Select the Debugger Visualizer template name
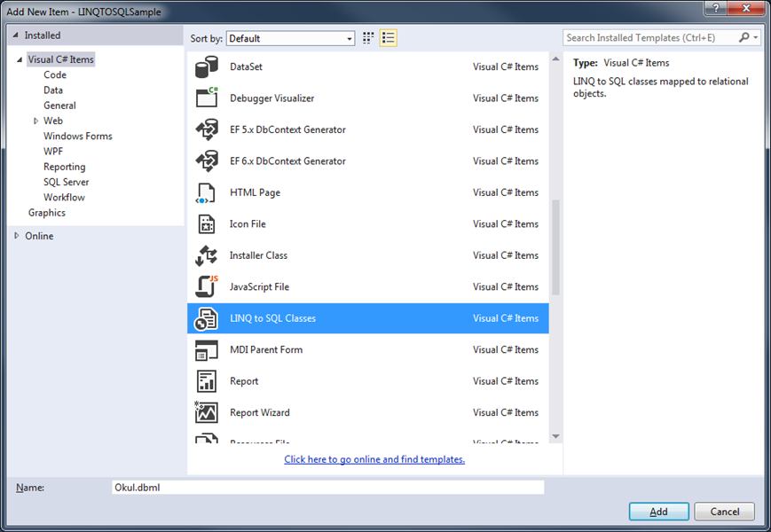The height and width of the screenshot is (532, 771). (x=271, y=98)
